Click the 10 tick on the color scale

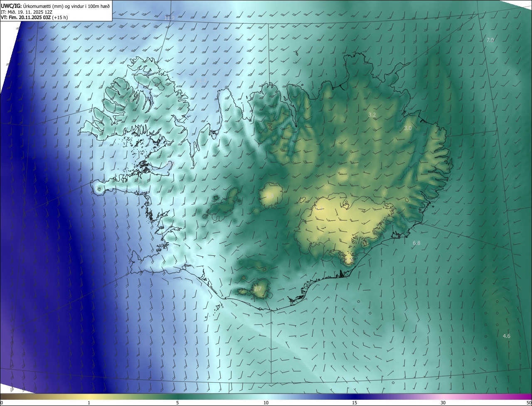tap(266, 403)
